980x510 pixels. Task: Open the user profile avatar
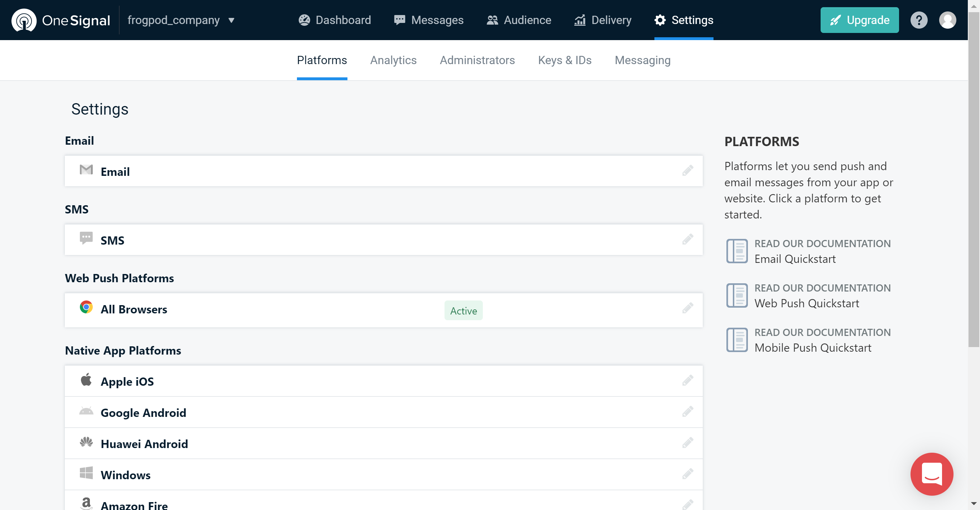(x=947, y=20)
